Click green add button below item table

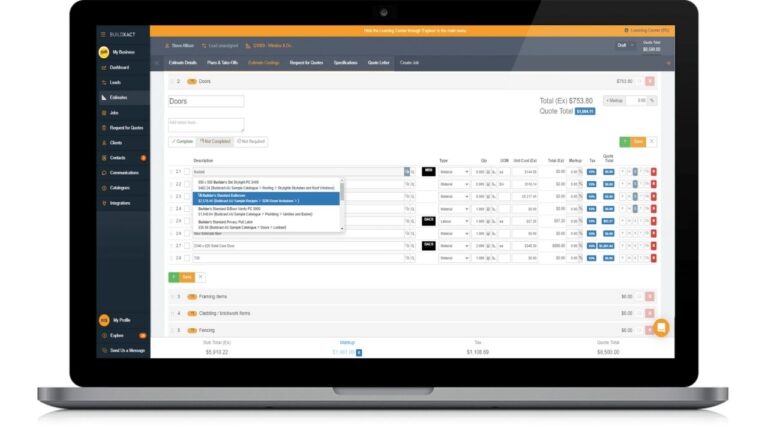point(173,277)
